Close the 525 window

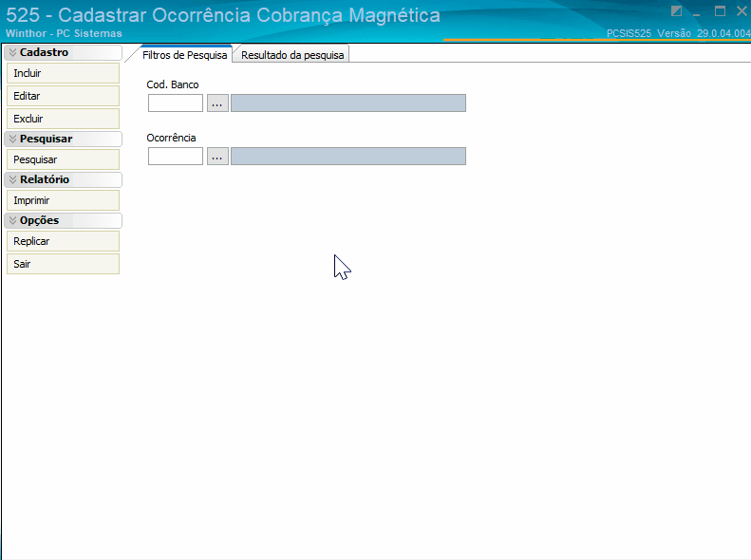point(742,11)
